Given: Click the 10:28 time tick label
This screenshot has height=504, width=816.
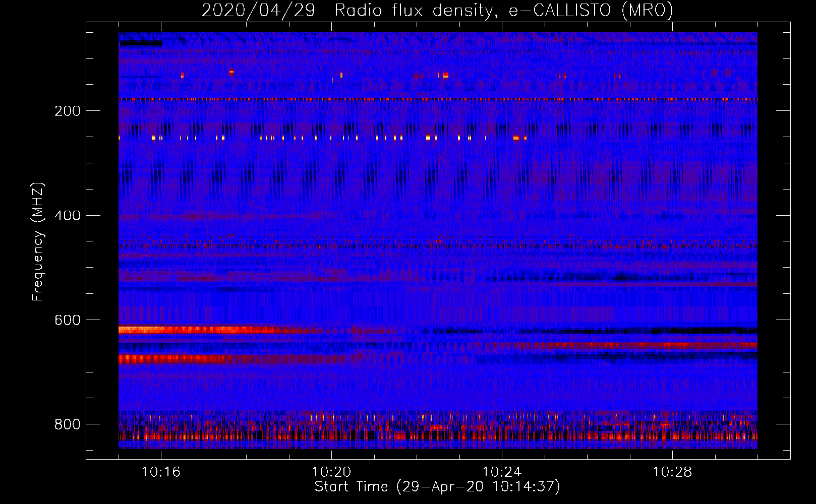Looking at the screenshot, I should (672, 472).
